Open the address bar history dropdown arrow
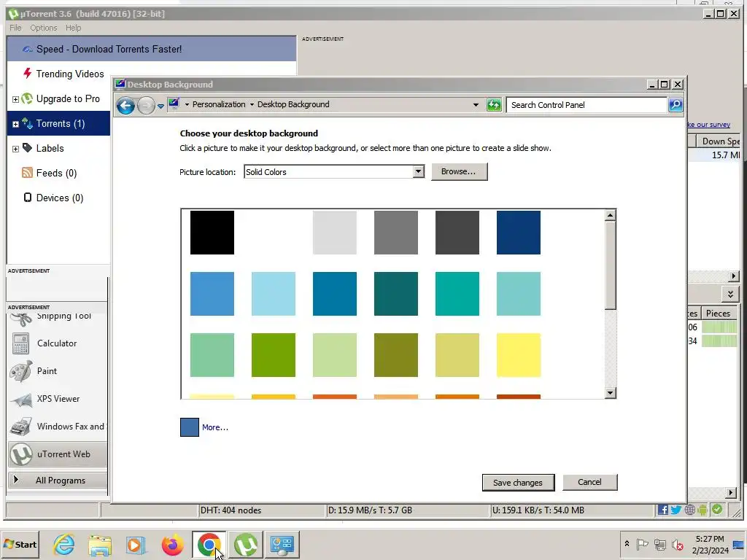Viewport: 747px width, 560px height. click(476, 105)
